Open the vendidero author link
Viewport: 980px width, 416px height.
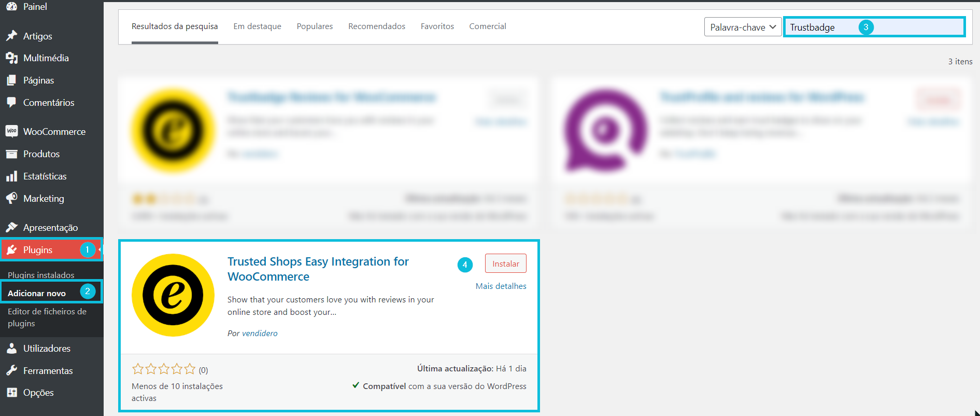click(x=260, y=334)
